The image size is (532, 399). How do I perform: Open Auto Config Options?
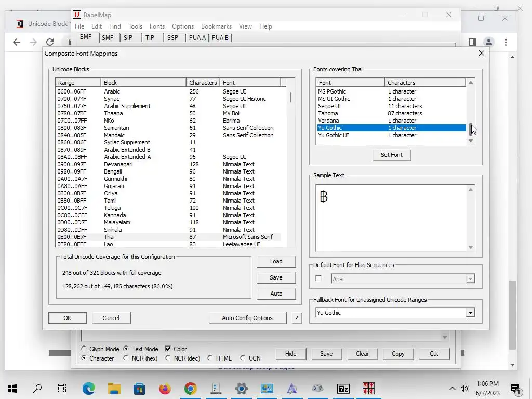point(247,318)
